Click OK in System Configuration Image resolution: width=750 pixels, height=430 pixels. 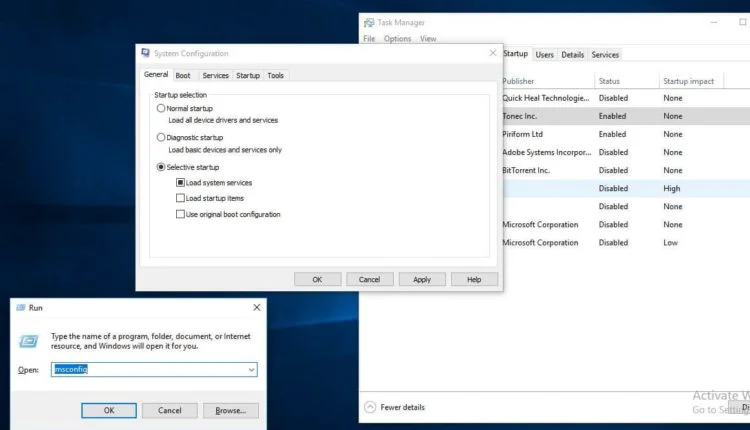tap(318, 279)
